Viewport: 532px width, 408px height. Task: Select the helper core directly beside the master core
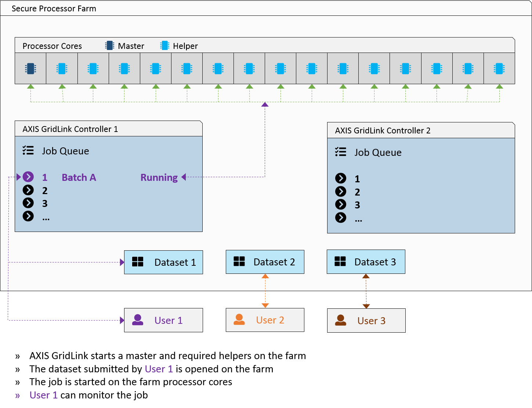(x=62, y=69)
